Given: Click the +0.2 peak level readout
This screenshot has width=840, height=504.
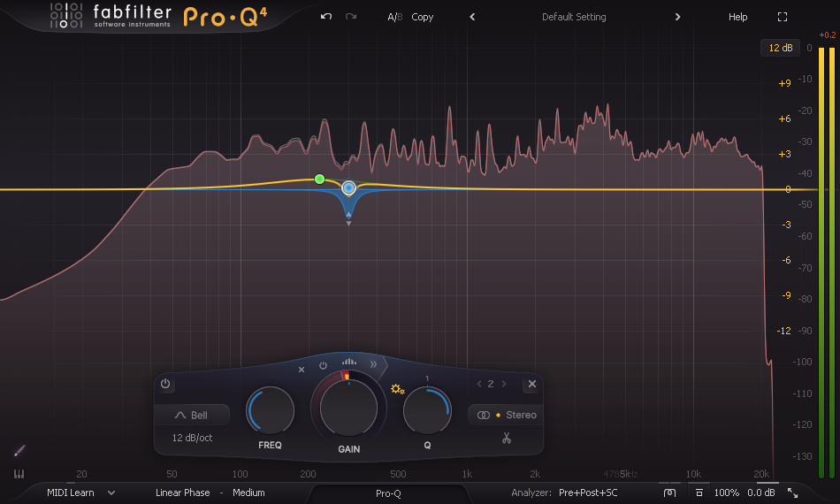Looking at the screenshot, I should click(x=827, y=34).
